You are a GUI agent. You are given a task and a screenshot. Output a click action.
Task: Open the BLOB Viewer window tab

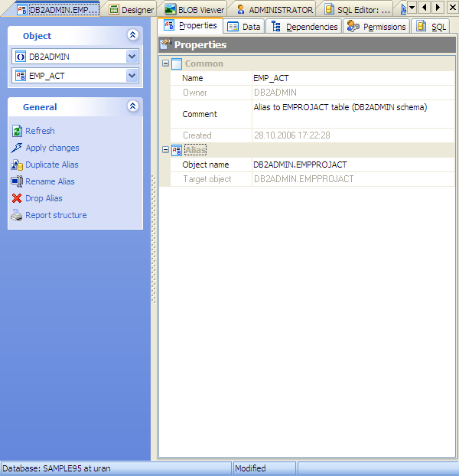tap(194, 10)
